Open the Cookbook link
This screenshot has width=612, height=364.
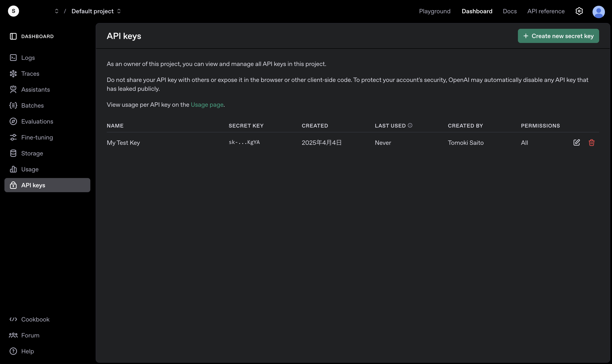tap(35, 319)
